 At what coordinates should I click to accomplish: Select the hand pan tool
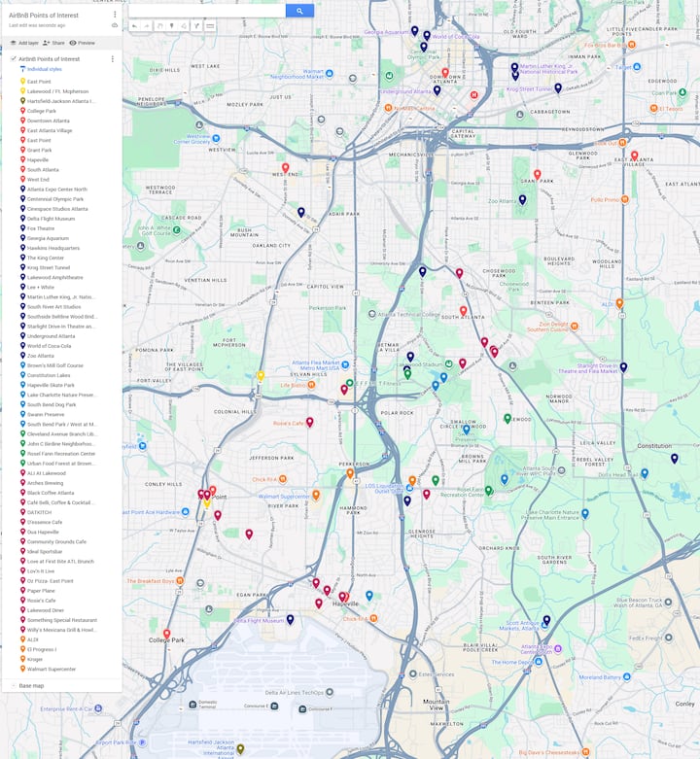click(x=159, y=26)
